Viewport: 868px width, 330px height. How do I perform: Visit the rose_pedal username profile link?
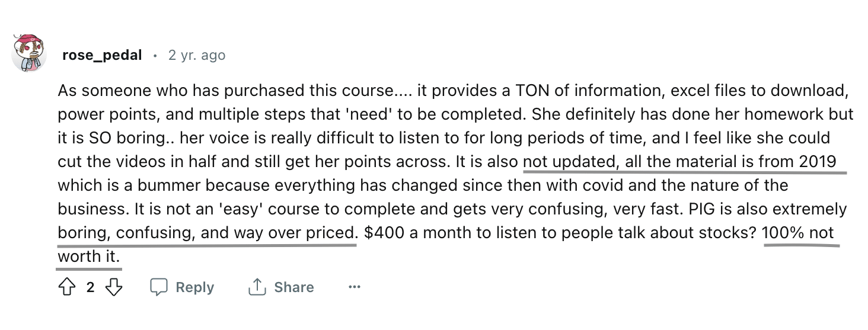(102, 55)
